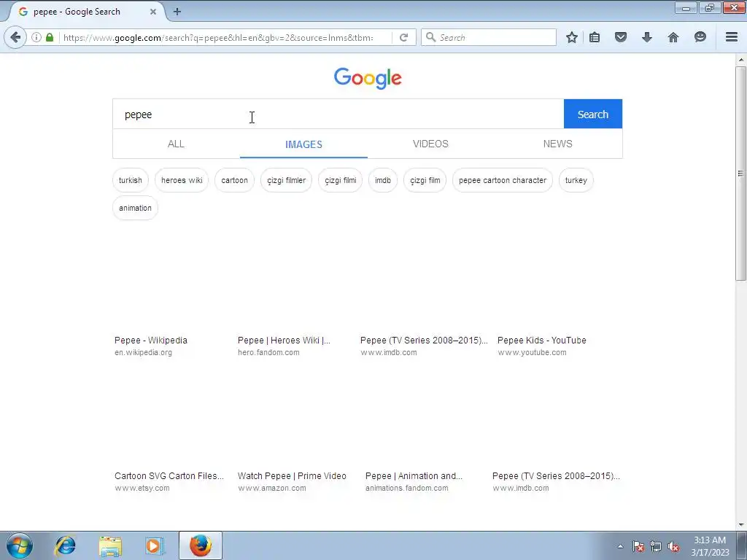The image size is (747, 560).
Task: Filter by the turkey chip
Action: (576, 180)
